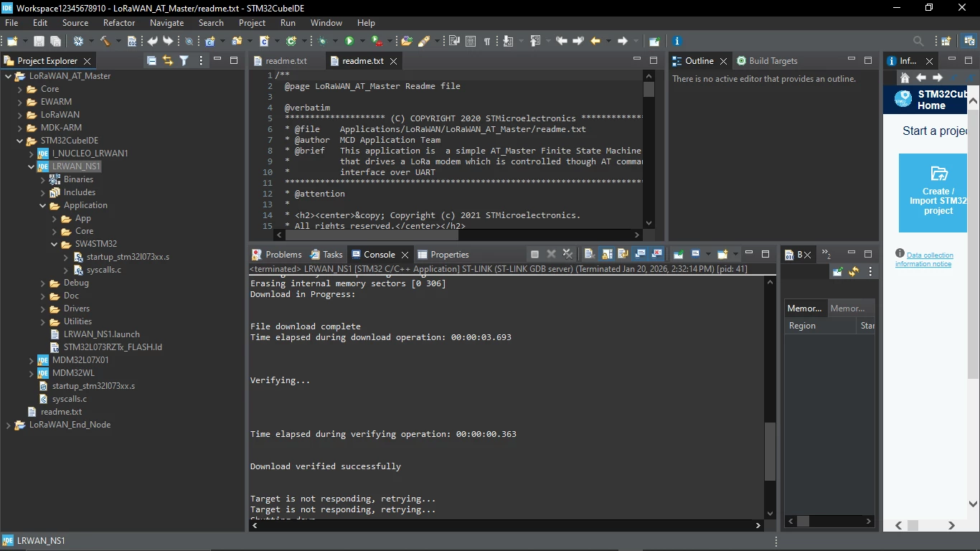Viewport: 980px width, 551px height.
Task: Collapse the SW4STM32 folder
Action: pos(55,244)
